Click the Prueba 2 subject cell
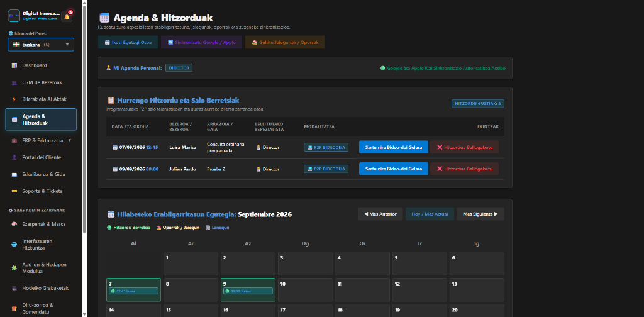Image resolution: width=644 pixels, height=317 pixels. click(x=216, y=169)
